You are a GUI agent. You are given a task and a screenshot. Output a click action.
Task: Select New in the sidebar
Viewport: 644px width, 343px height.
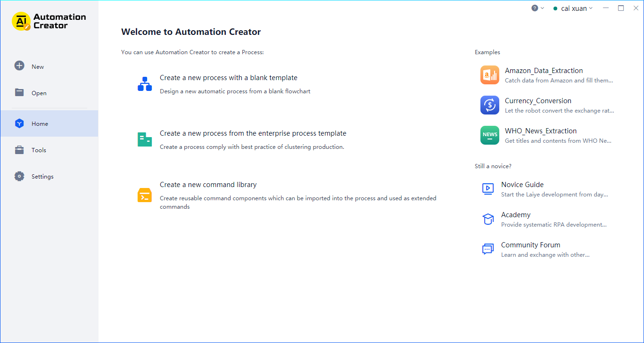tap(49, 66)
